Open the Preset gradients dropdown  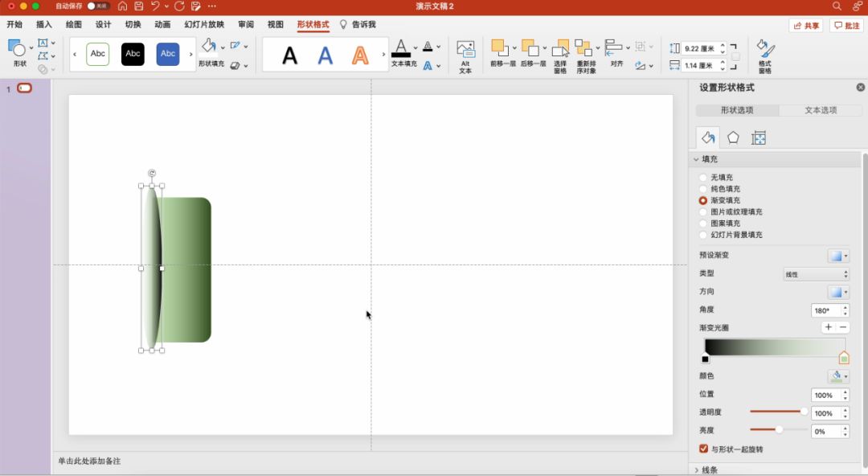(x=838, y=256)
